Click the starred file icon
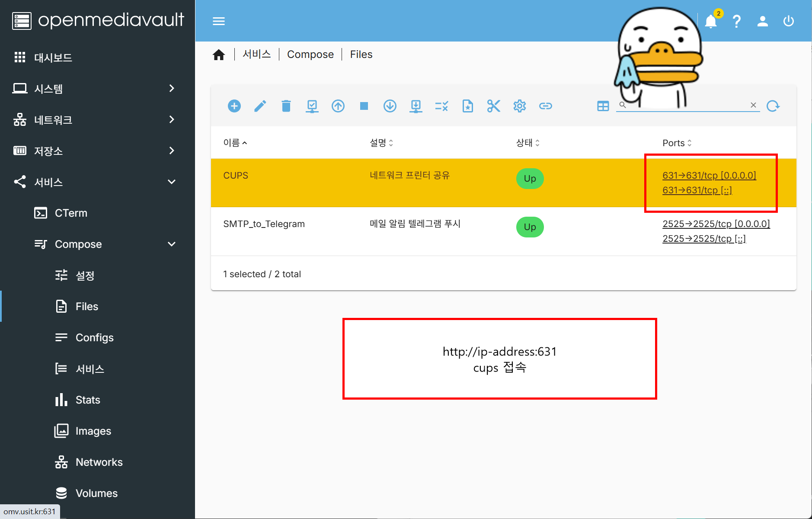 tap(468, 106)
